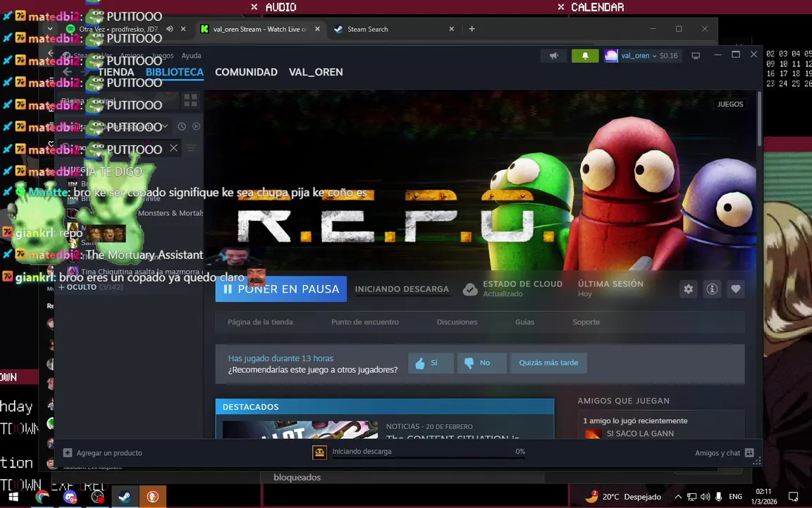This screenshot has width=812, height=508.
Task: Open Punto de encuentro link
Action: (364, 322)
